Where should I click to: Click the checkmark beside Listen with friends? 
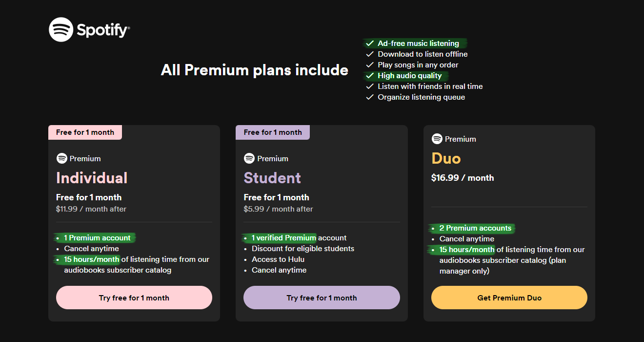pyautogui.click(x=369, y=86)
